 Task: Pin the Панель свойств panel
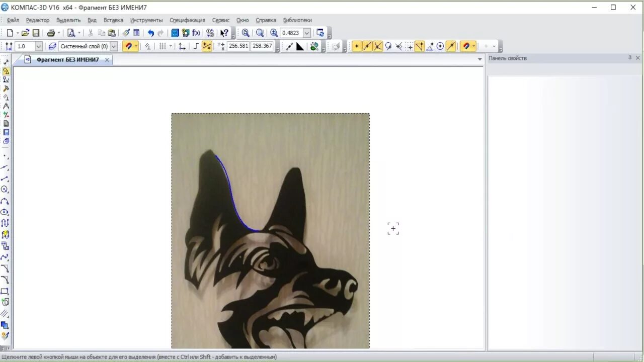[x=630, y=58]
